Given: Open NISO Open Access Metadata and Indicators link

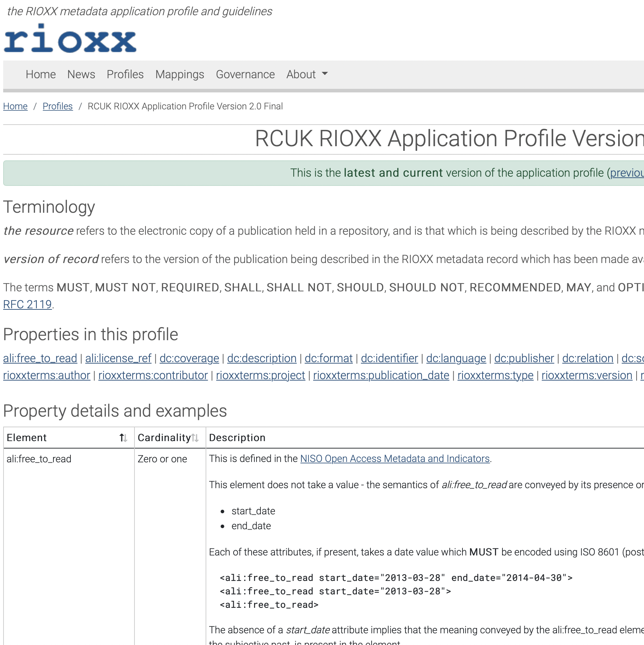Looking at the screenshot, I should pos(395,459).
